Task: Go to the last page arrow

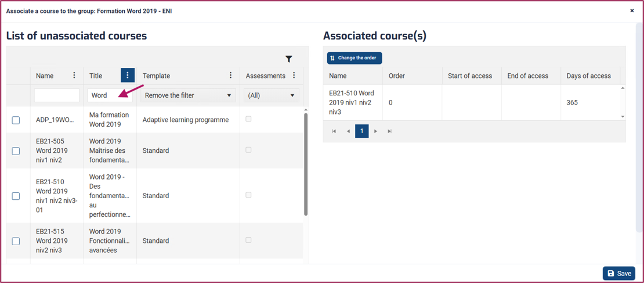Action: [389, 131]
